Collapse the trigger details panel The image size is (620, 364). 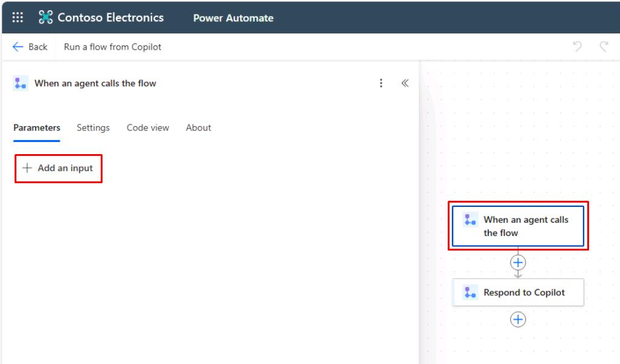[x=405, y=83]
